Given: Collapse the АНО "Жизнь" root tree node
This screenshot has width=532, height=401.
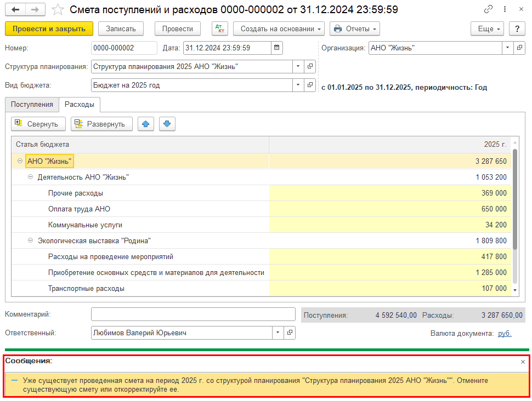Looking at the screenshot, I should pos(20,161).
